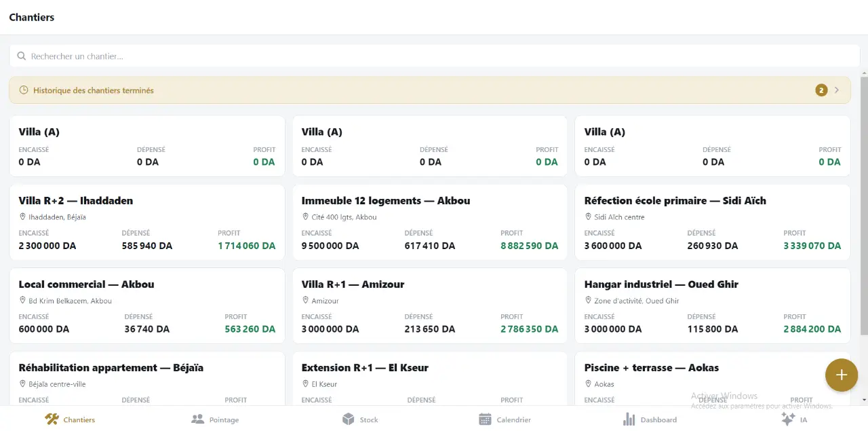Select Hangar industriel — Oued Ghir project
Image resolution: width=868 pixels, height=431 pixels.
pyautogui.click(x=713, y=306)
